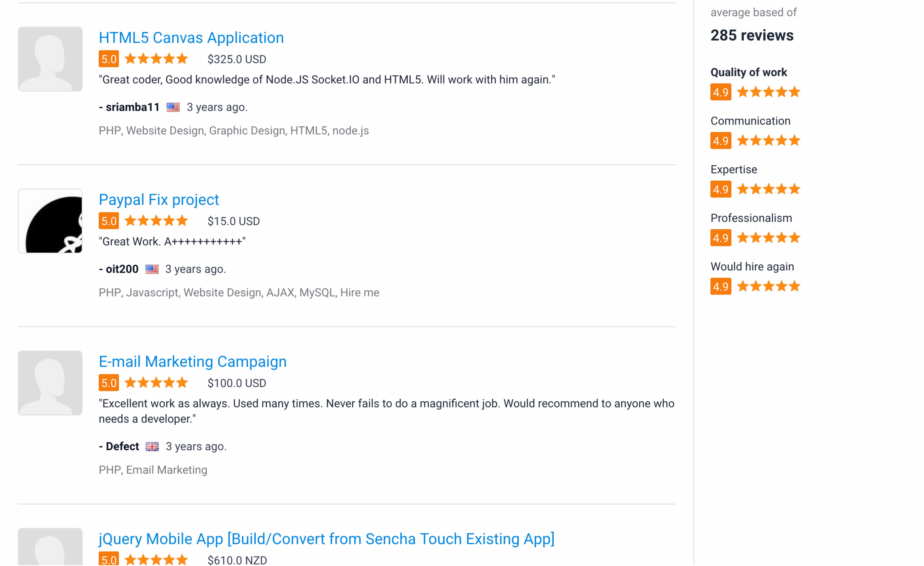Click the star rating beside Paypal Fix project
Screen dimensions: 924x566
tap(156, 221)
